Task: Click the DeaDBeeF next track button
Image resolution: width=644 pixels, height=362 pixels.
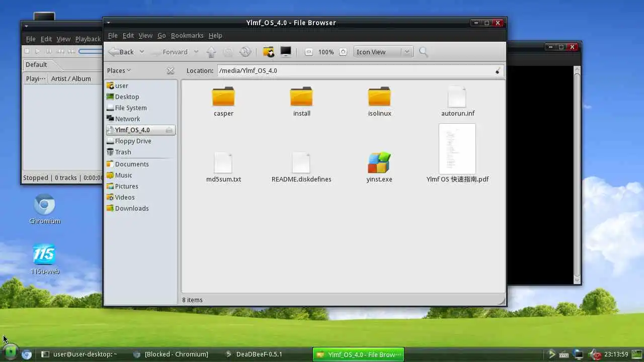Action: [71, 51]
